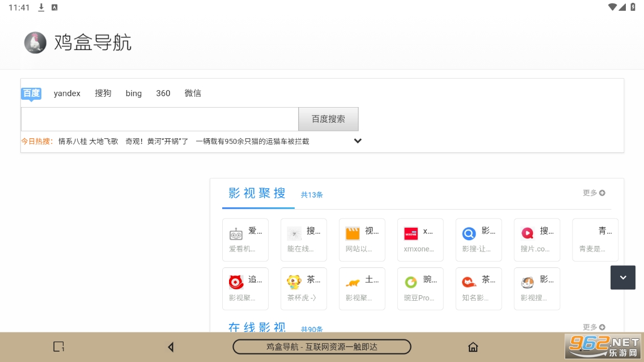Screen dimensions: 644x362
Task: Open the orange clapperboard site tile
Action: coord(362,240)
